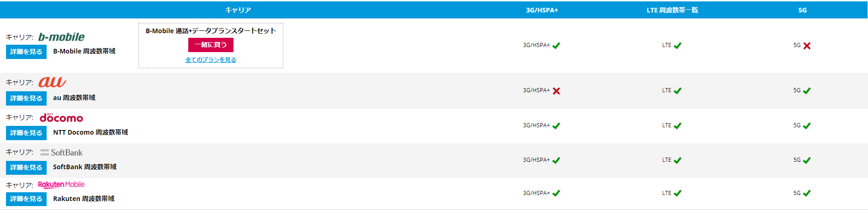Click the Rakuten Mobile logo

(61, 184)
